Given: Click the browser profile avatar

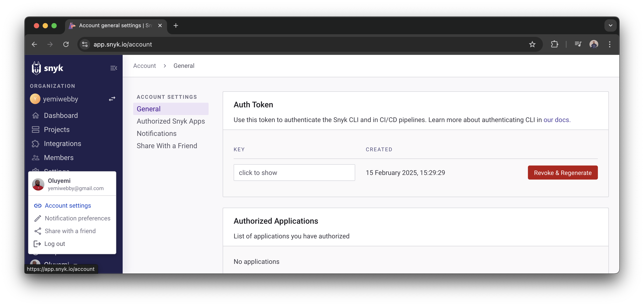Looking at the screenshot, I should [x=594, y=44].
